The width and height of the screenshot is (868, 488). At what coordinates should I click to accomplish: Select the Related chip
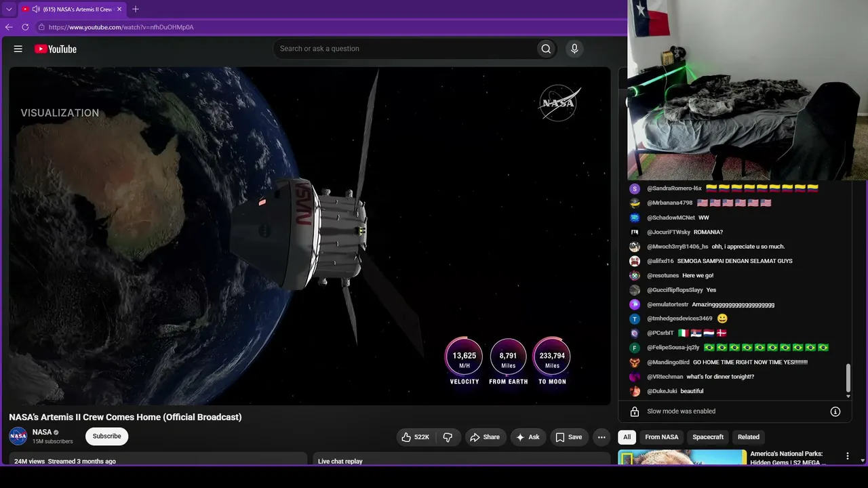(x=749, y=437)
